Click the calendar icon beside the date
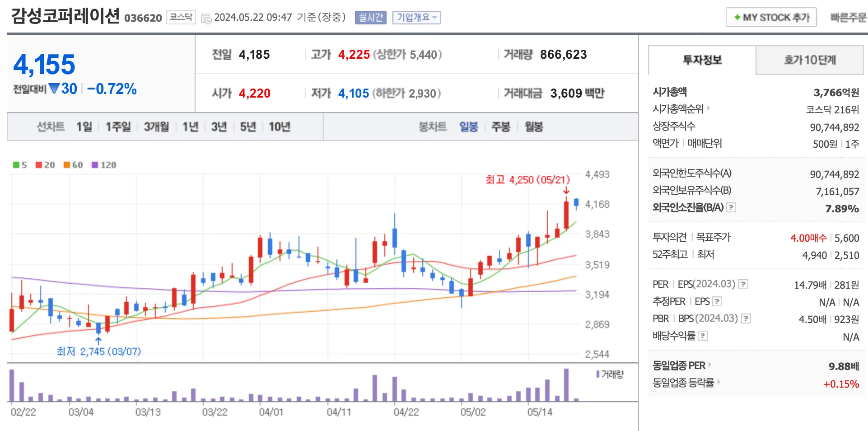 [x=206, y=19]
